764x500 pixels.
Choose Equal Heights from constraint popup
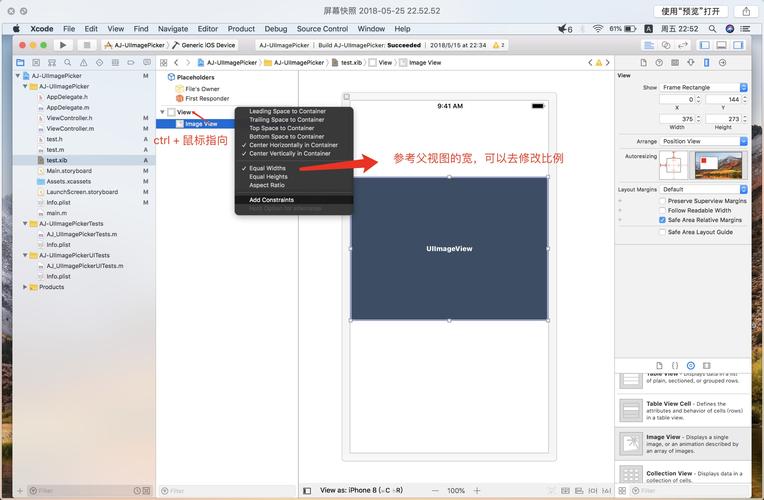tap(268, 177)
